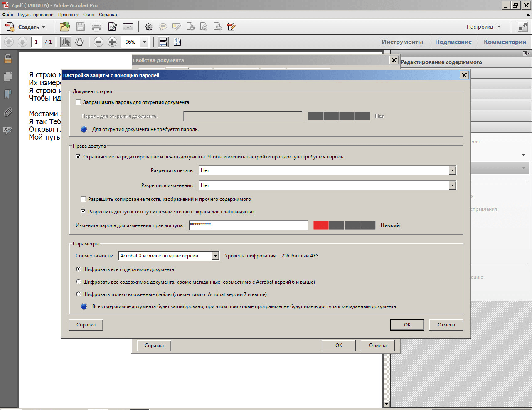The height and width of the screenshot is (410, 532).
Task: Open the Разрешить печать dropdown
Action: (x=453, y=170)
